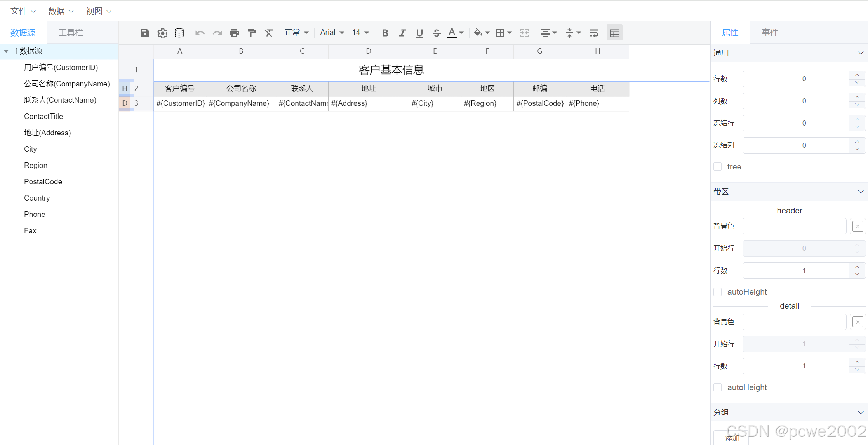This screenshot has height=445, width=868.
Task: Switch to the 事件 tab
Action: [x=770, y=33]
